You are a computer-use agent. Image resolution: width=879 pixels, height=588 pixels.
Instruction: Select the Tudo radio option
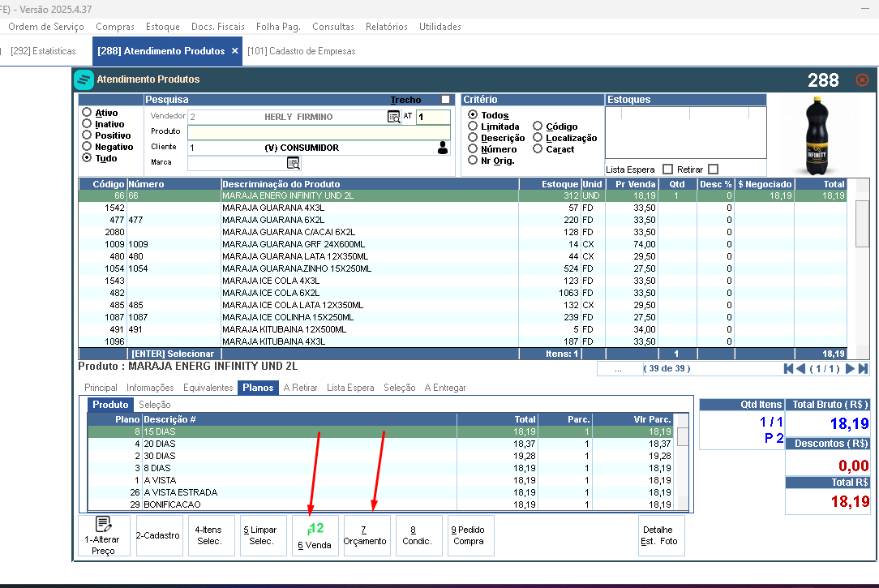tap(87, 158)
